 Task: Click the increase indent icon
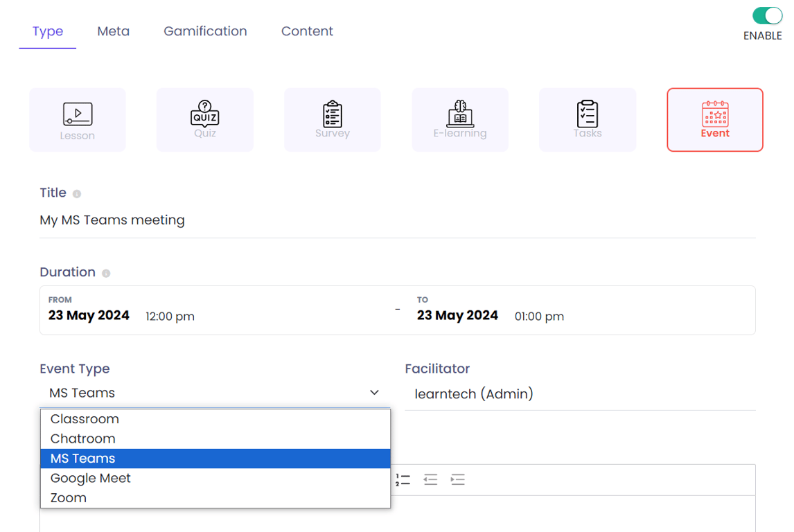457,479
